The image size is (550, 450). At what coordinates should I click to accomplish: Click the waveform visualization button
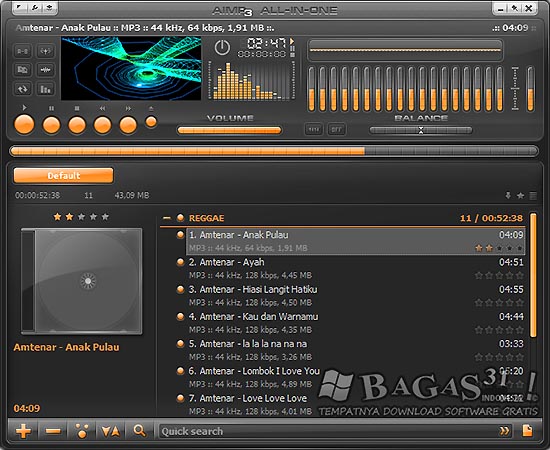pyautogui.click(x=46, y=70)
